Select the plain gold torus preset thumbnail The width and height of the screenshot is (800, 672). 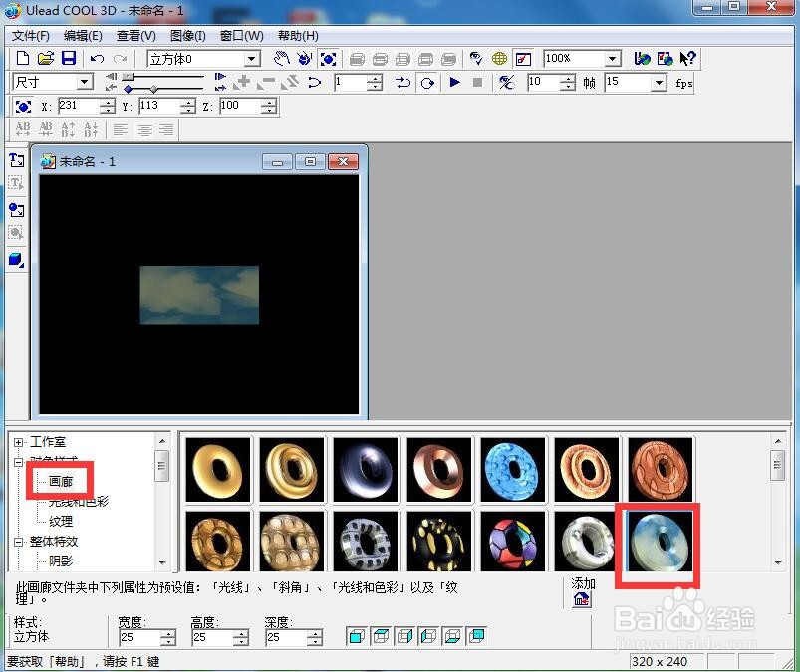pos(218,470)
